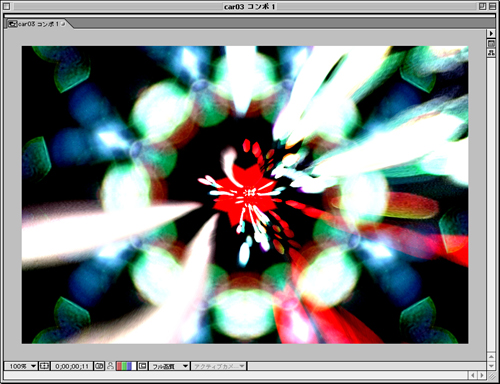Image resolution: width=500 pixels, height=384 pixels.
Task: Click horizontal scrollbar right arrow
Action: pyautogui.click(x=481, y=375)
